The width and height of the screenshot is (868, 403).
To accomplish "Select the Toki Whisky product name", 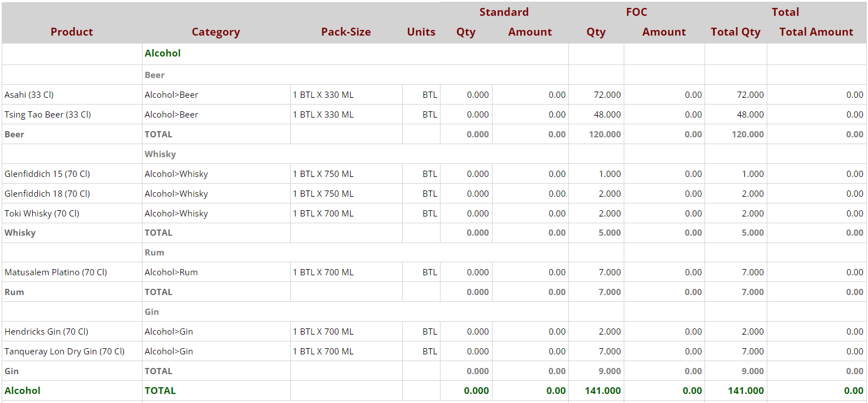I will click(42, 214).
